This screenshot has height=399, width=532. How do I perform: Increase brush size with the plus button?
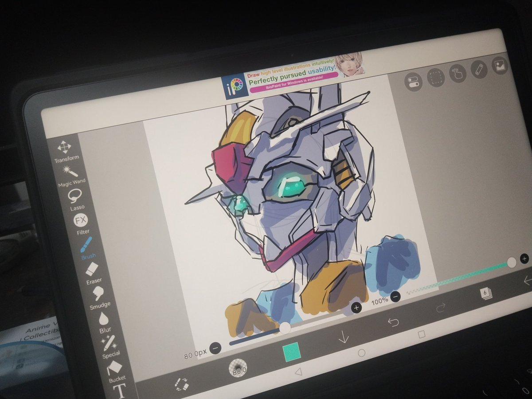pyautogui.click(x=356, y=307)
